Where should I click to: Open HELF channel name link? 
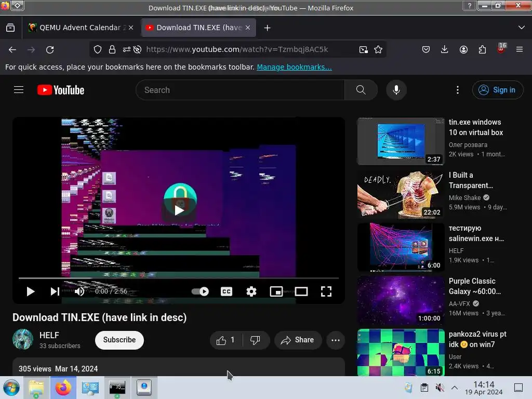pyautogui.click(x=49, y=335)
